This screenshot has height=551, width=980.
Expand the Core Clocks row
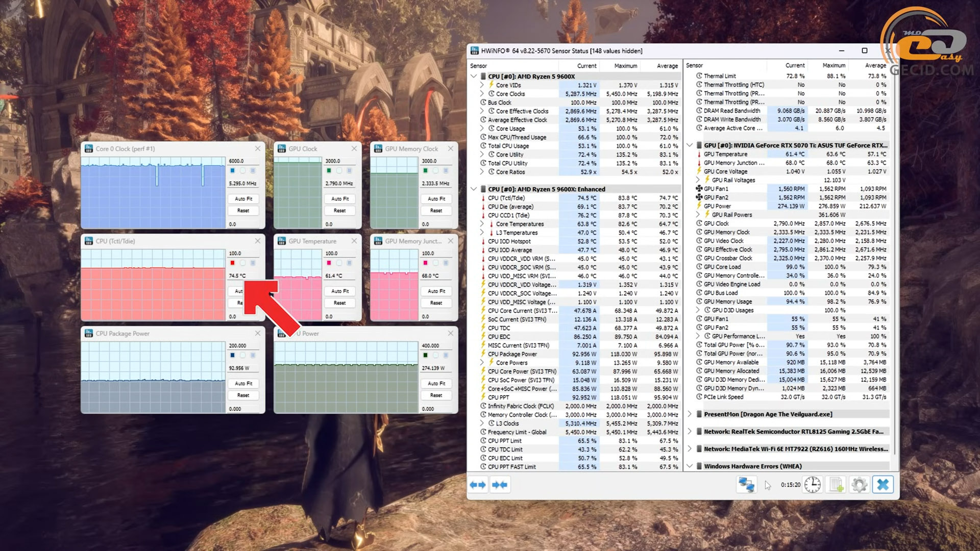[x=482, y=94]
